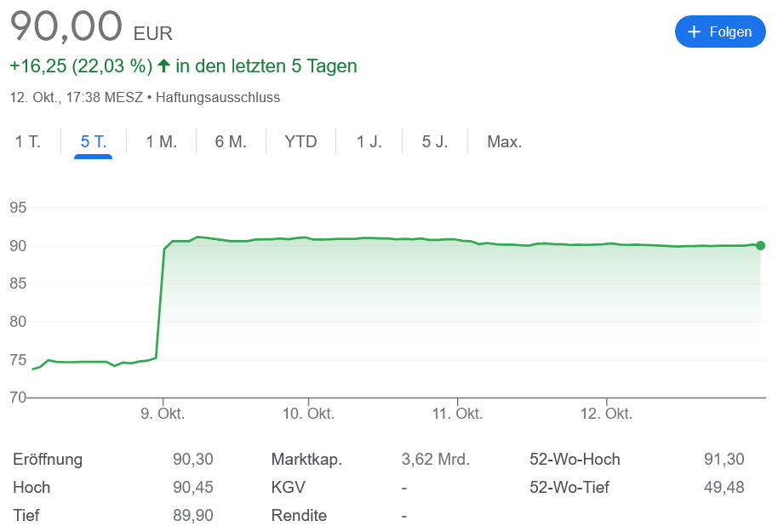Click the 11. Okt. date marker

click(457, 414)
